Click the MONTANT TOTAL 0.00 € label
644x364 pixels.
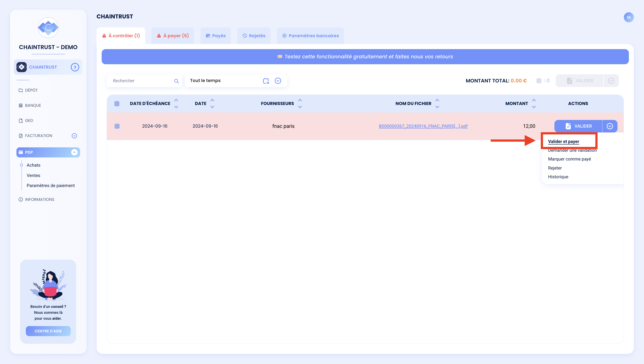pyautogui.click(x=496, y=81)
